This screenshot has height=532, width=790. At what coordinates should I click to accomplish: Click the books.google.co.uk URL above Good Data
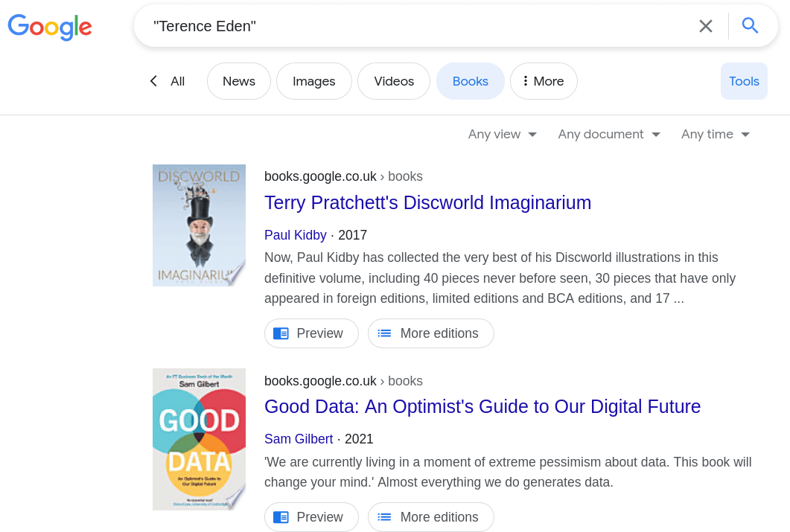click(343, 381)
